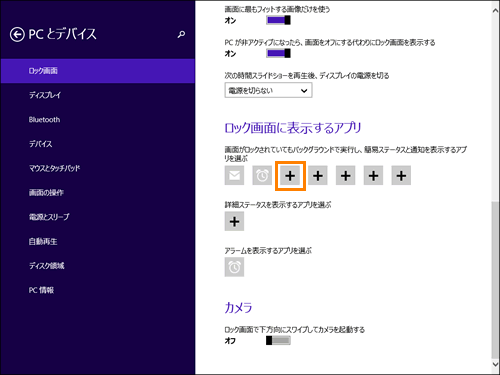Image resolution: width=500 pixels, height=375 pixels.
Task: Click the scrollbar up arrow
Action: [495, 11]
